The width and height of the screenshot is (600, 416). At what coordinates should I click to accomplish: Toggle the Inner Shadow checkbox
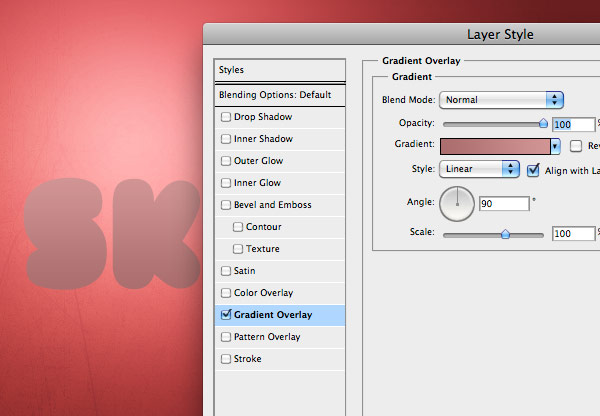[x=226, y=139]
